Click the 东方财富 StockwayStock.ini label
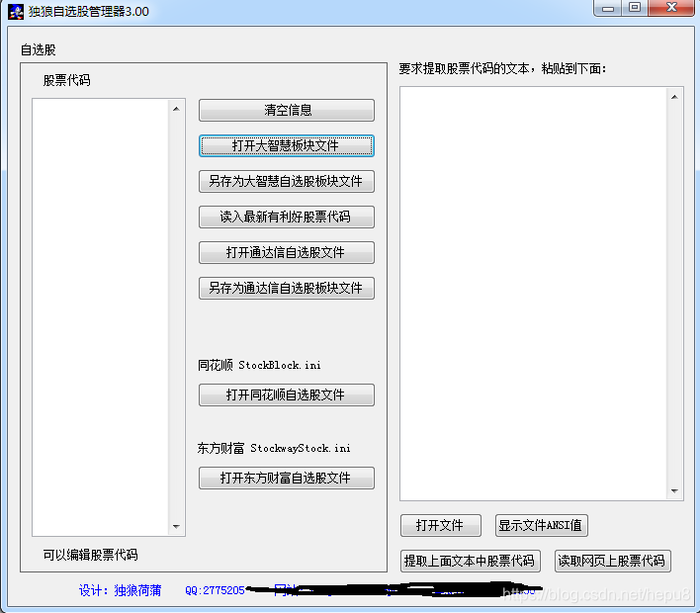 (x=274, y=448)
